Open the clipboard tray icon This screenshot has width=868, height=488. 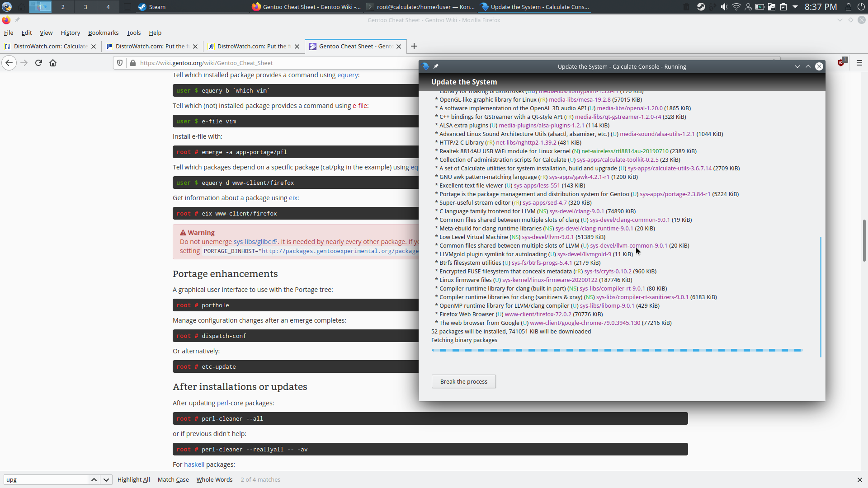tap(783, 7)
